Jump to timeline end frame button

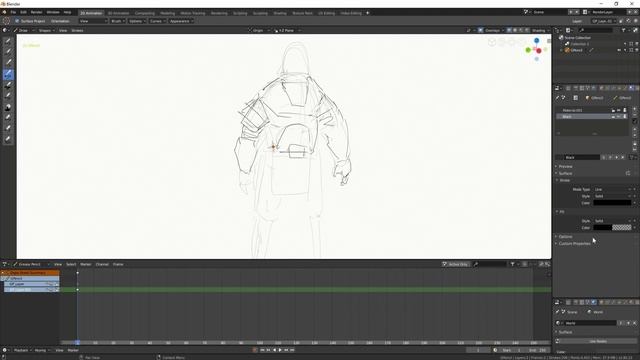[x=292, y=350]
